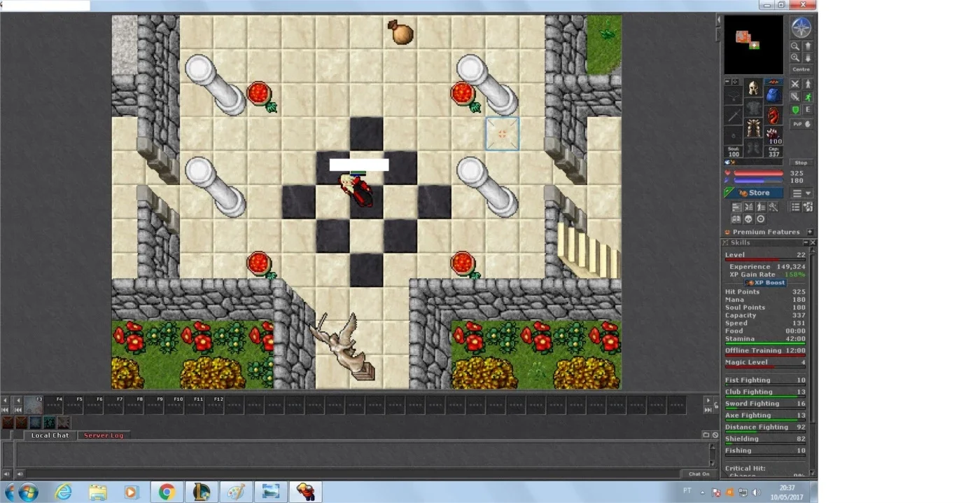Click the XP Boost button
This screenshot has width=980, height=503.
coord(765,283)
